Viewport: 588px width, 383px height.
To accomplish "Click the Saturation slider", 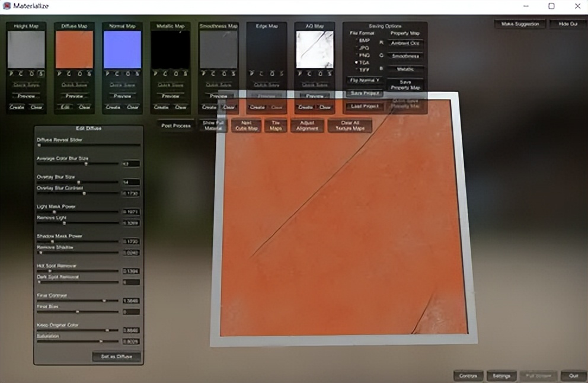I will [x=78, y=341].
